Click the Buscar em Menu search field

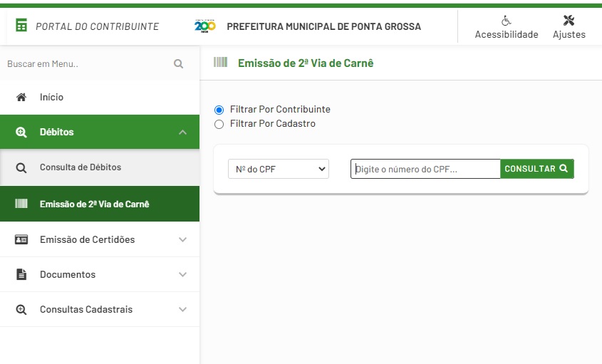(x=88, y=63)
